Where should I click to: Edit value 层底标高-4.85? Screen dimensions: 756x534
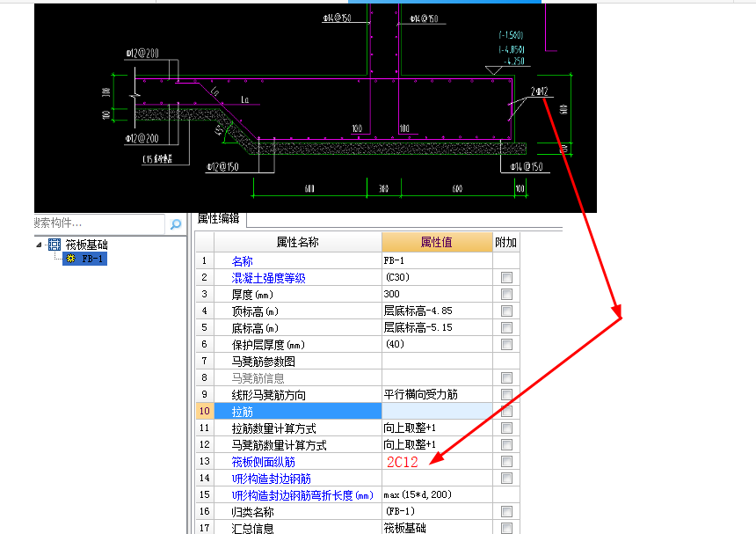click(437, 311)
